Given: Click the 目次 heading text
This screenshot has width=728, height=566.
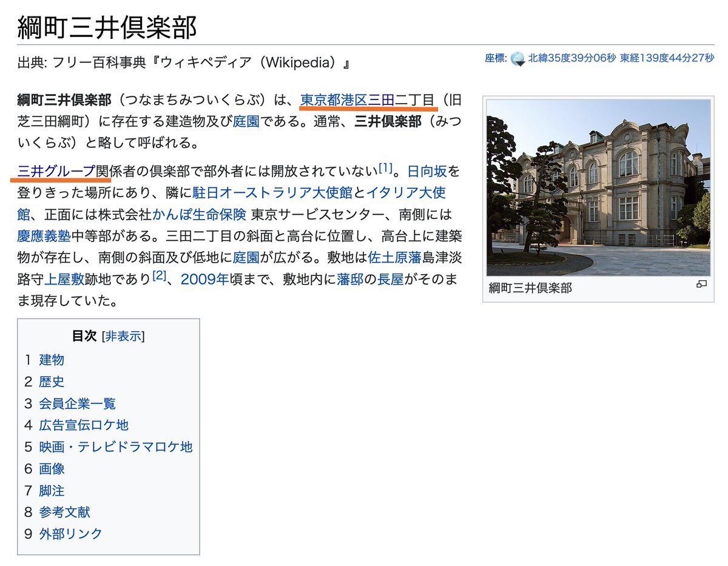Looking at the screenshot, I should [x=84, y=336].
